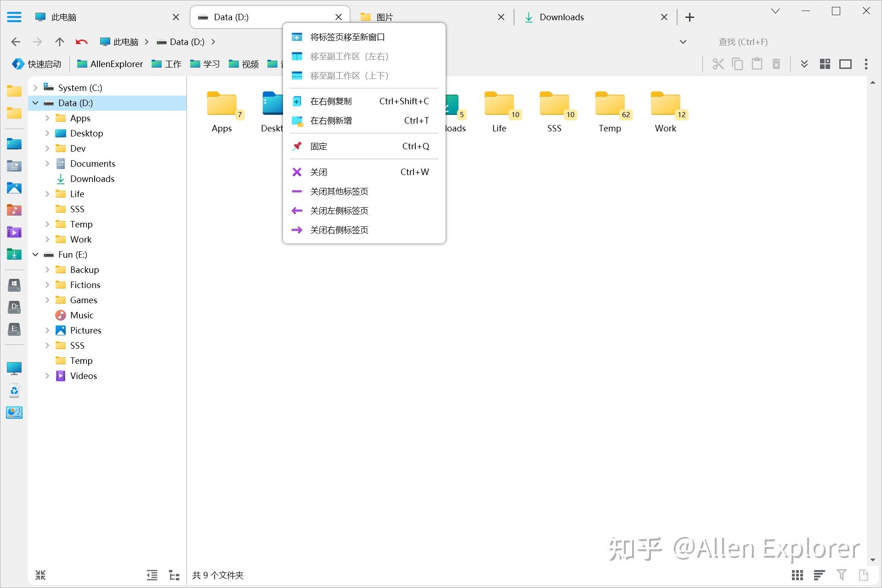
Task: Collapse the Fun (E:) tree node
Action: coord(35,254)
